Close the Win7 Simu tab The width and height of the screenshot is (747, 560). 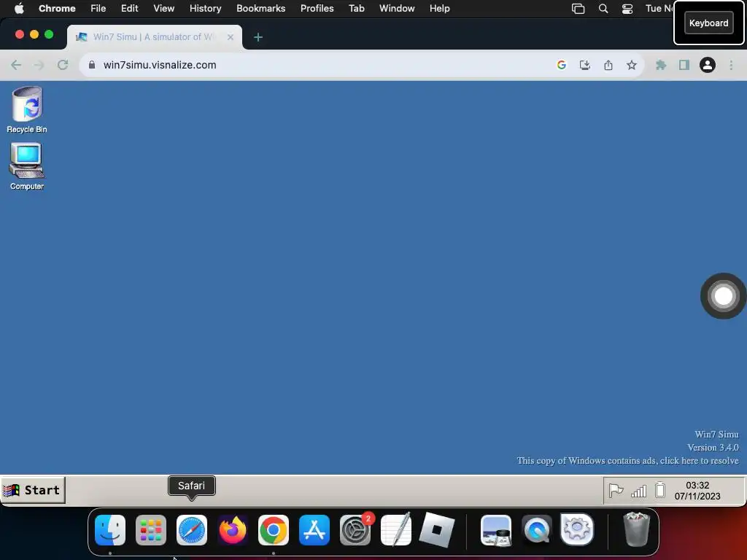pos(231,36)
